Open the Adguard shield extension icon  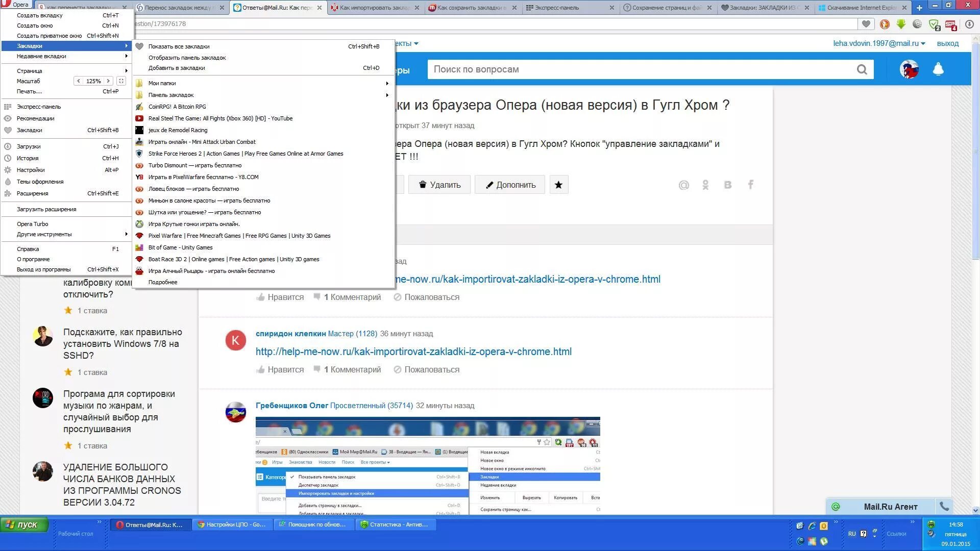pyautogui.click(x=935, y=24)
